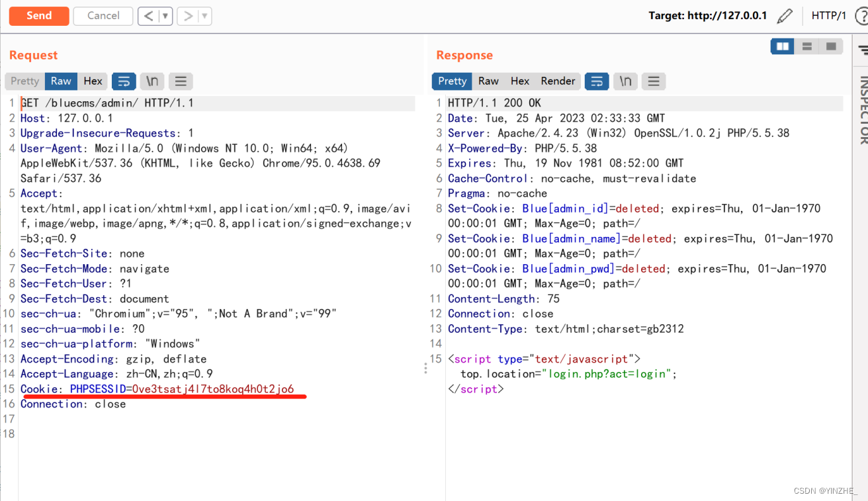The height and width of the screenshot is (501, 868).
Task: Click the Sec-Fetch-Dest: document line
Action: pyautogui.click(x=95, y=298)
